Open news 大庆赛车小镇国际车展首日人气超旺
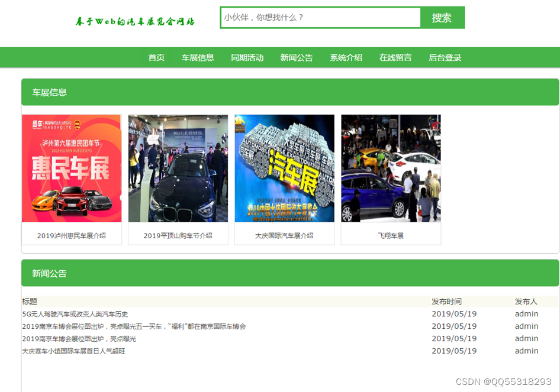 73,351
